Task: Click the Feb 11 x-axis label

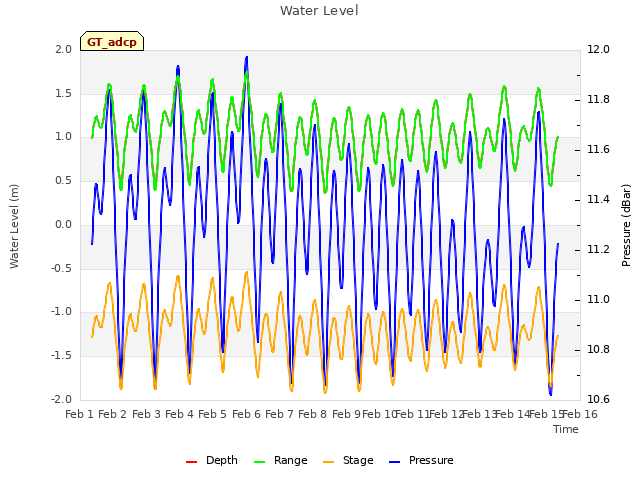Action: pos(412,414)
